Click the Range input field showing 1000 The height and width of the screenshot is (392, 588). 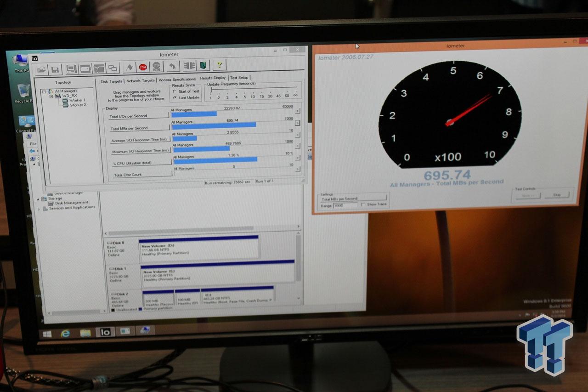pyautogui.click(x=345, y=205)
